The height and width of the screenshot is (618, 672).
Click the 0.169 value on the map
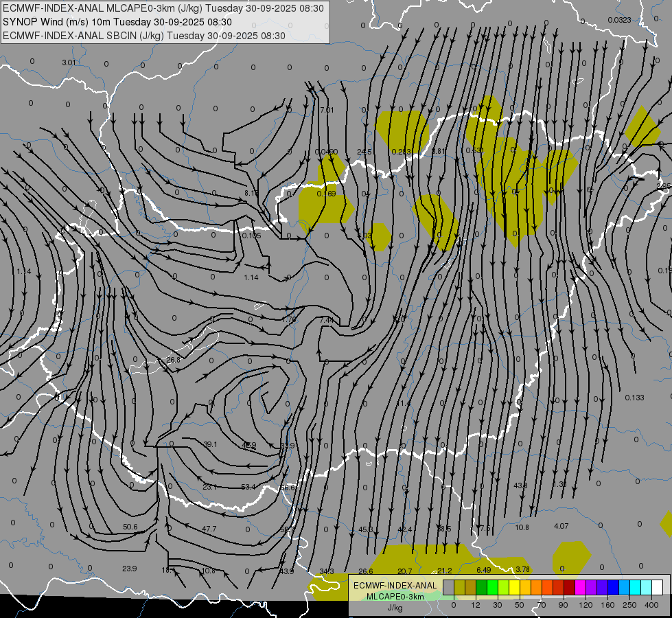point(326,194)
